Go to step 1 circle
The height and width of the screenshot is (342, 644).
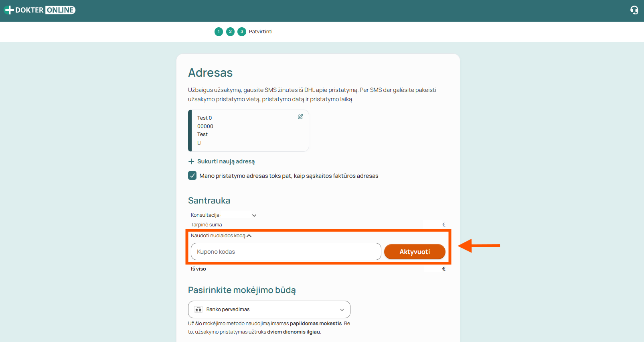coord(219,32)
